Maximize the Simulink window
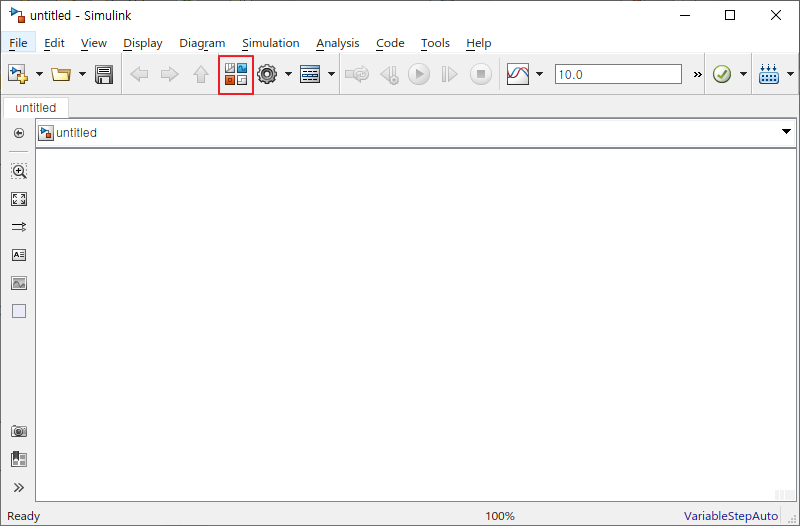The width and height of the screenshot is (800, 526). (730, 15)
